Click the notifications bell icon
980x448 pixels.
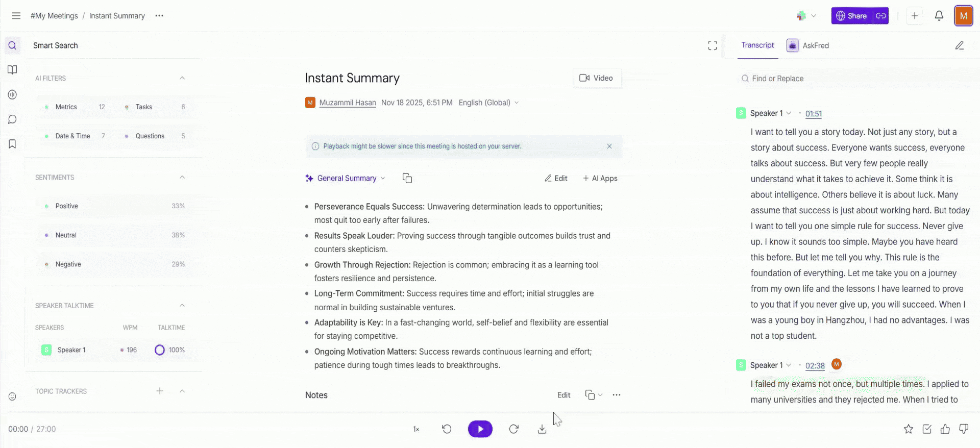click(x=939, y=16)
